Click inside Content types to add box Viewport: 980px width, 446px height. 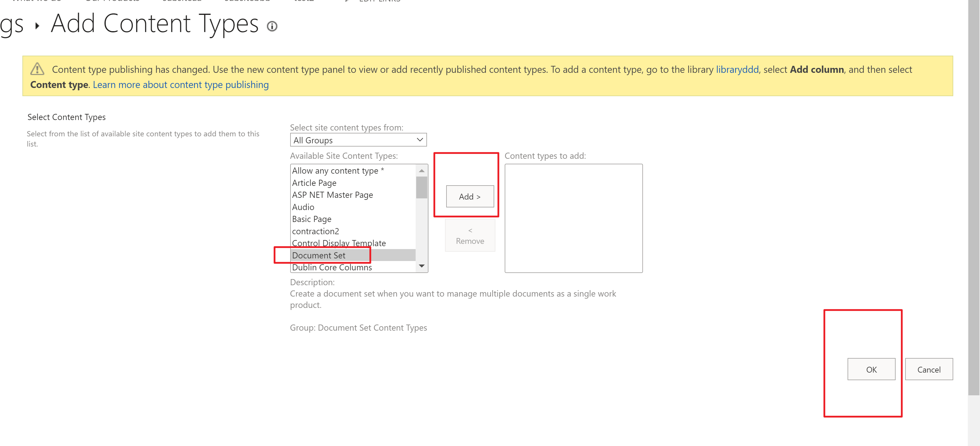573,218
